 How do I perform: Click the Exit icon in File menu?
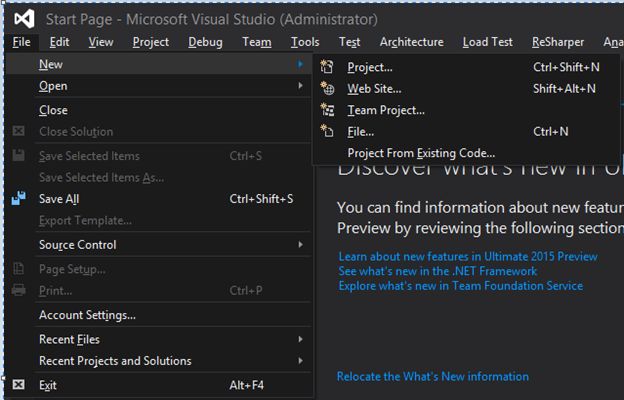pyautogui.click(x=19, y=385)
